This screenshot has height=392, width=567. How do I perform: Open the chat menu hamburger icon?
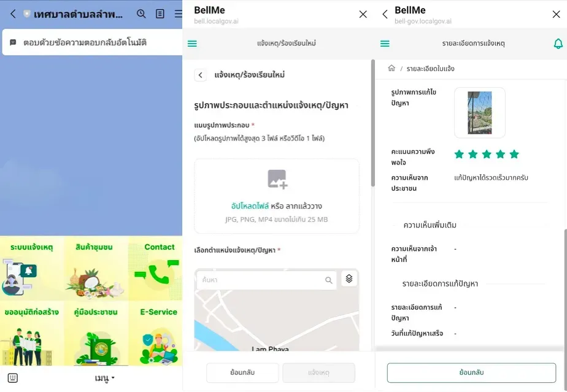179,13
